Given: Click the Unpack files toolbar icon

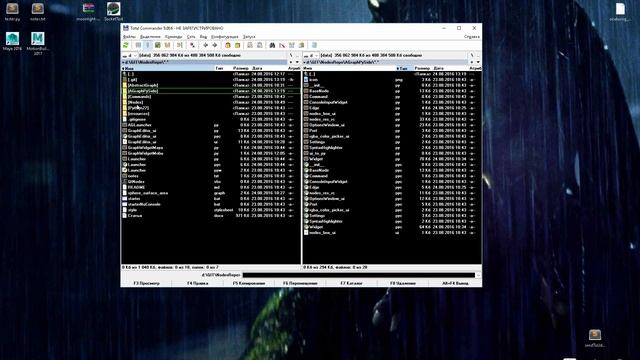Looking at the screenshot, I should [x=237, y=45].
